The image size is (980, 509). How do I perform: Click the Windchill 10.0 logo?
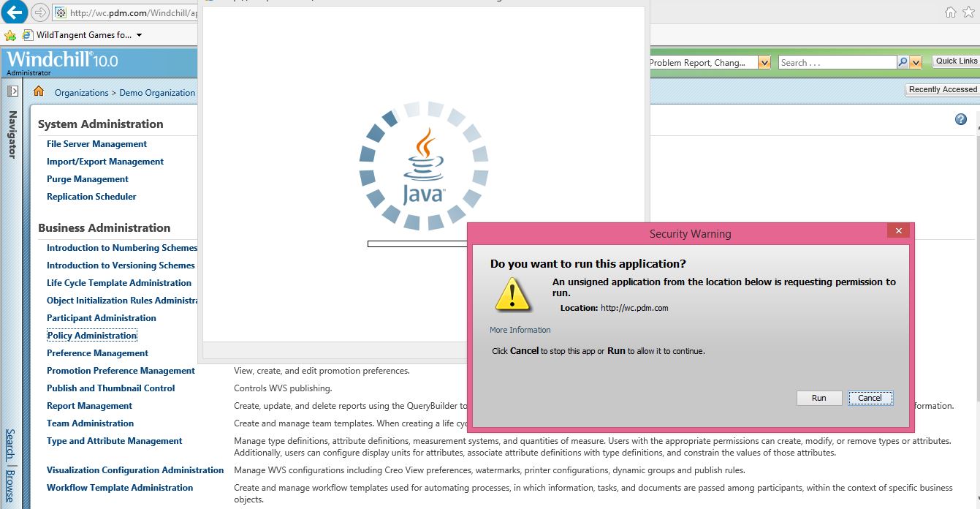tap(62, 59)
